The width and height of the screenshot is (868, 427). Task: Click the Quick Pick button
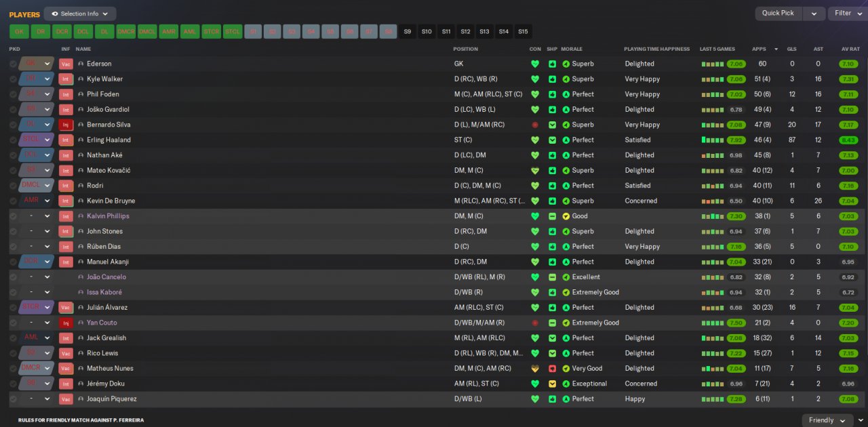[x=778, y=14]
